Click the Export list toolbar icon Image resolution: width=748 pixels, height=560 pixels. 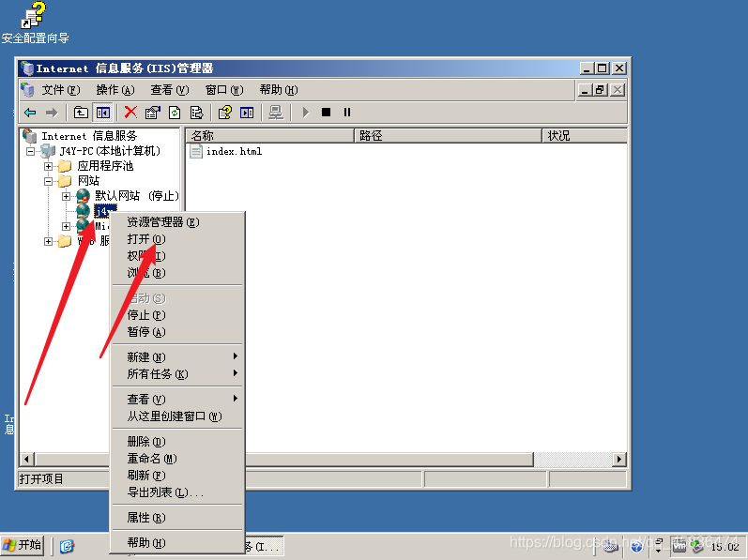point(196,113)
